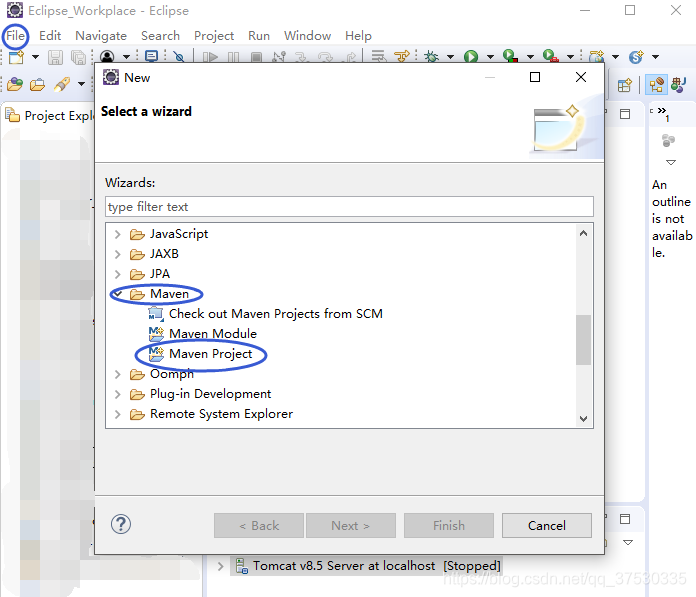Click the Cancel button
The height and width of the screenshot is (597, 696).
click(547, 526)
